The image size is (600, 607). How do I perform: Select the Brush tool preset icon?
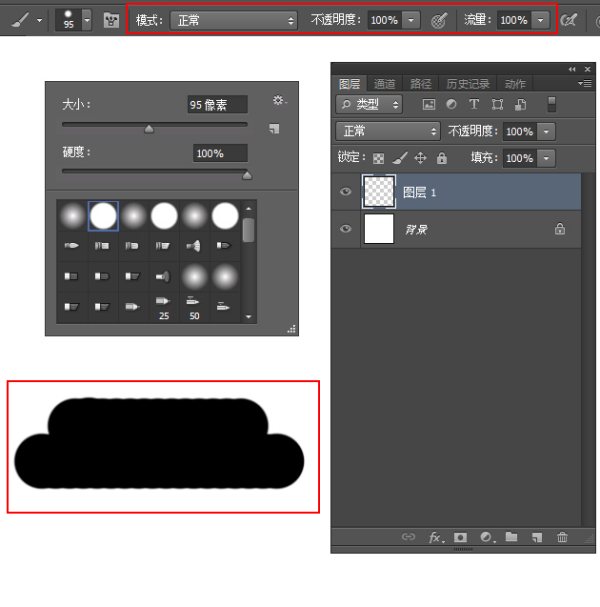20,19
